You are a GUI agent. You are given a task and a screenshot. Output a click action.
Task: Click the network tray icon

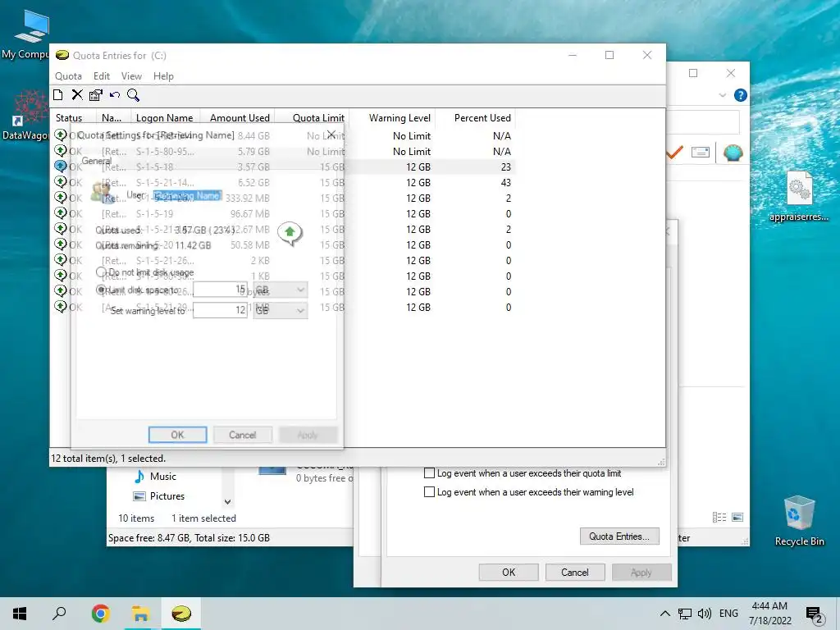[685, 614]
